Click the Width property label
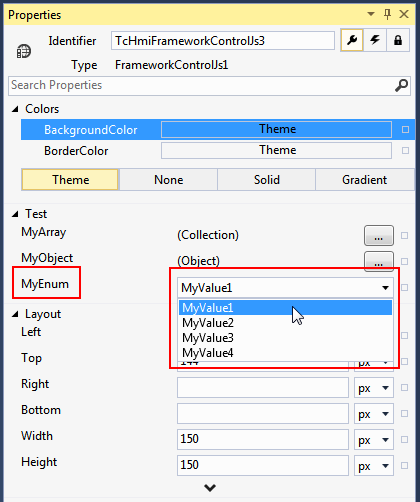This screenshot has width=420, height=502. coord(37,436)
